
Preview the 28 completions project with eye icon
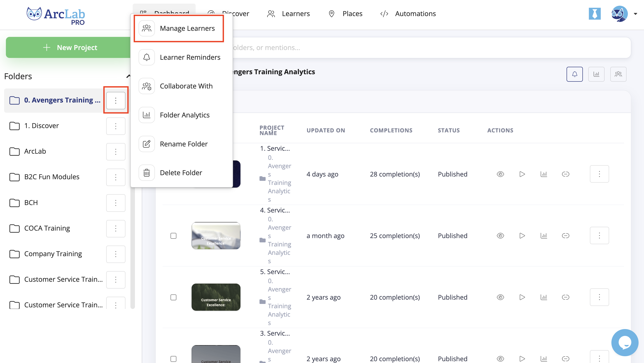point(500,174)
